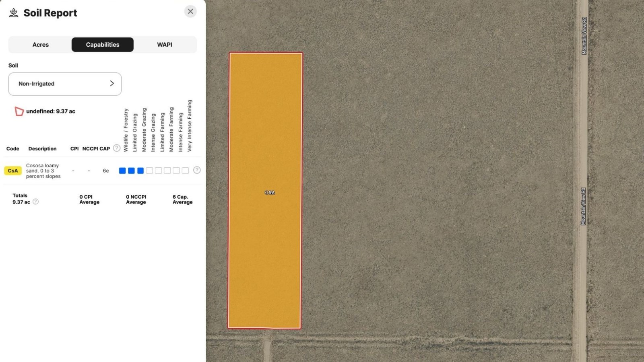Open the WAPI tab
The image size is (644, 362).
165,45
